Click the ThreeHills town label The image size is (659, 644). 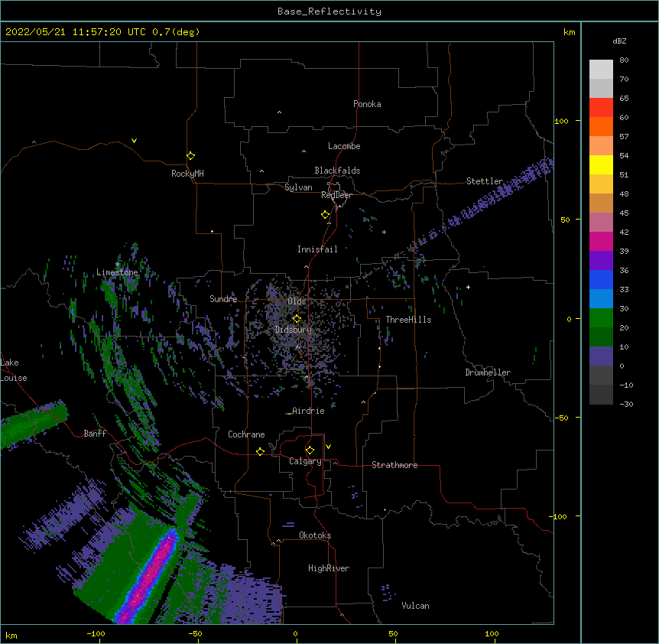point(408,320)
